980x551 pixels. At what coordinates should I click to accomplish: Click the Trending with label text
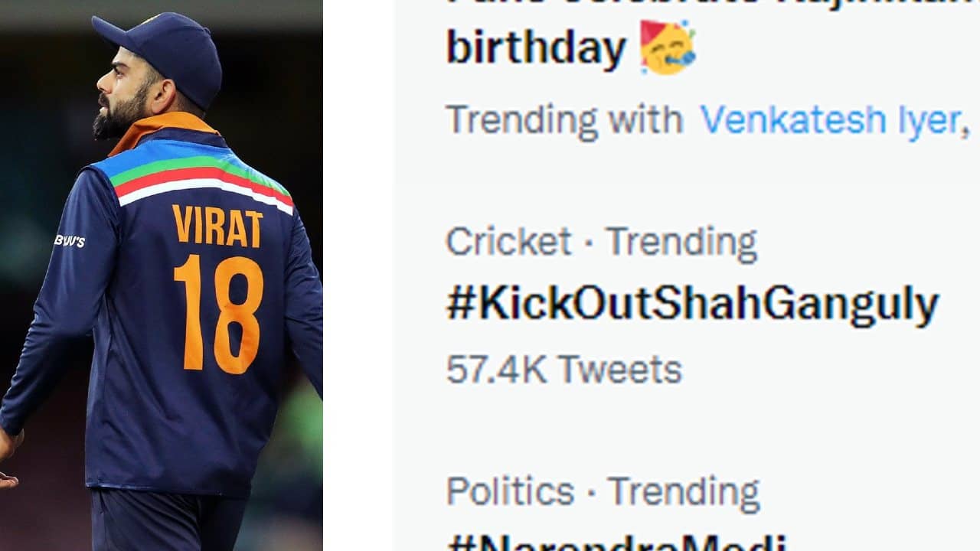(563, 119)
